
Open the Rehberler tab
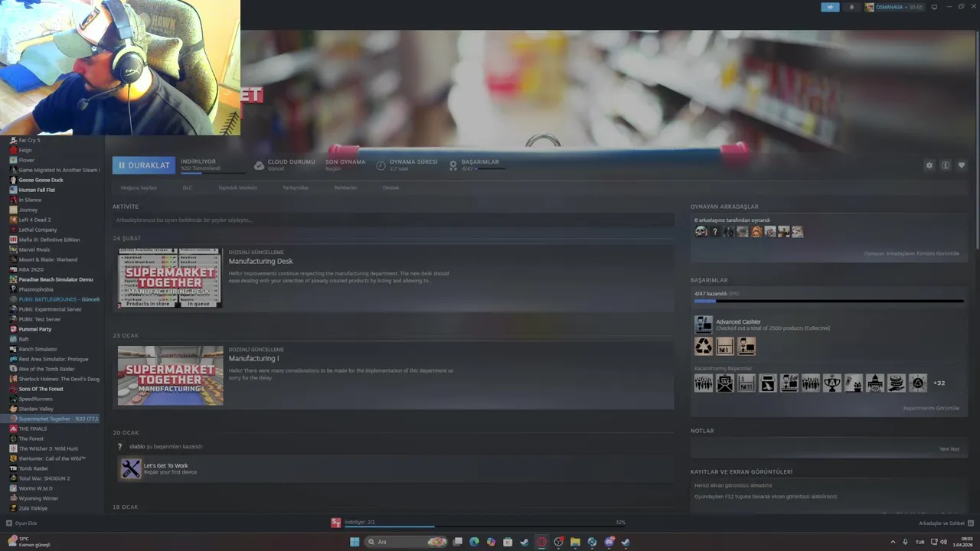(345, 187)
